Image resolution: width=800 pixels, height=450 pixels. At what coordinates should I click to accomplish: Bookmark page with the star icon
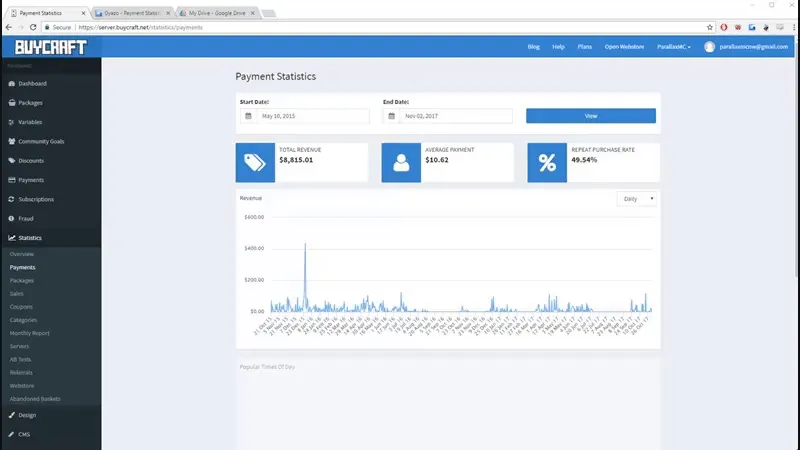pos(710,27)
